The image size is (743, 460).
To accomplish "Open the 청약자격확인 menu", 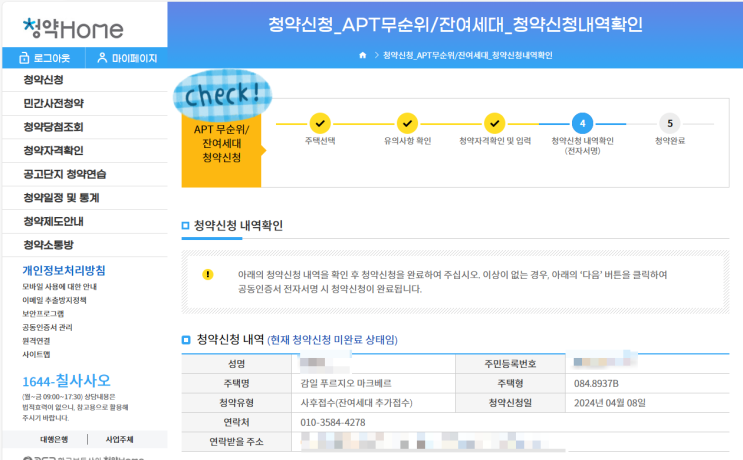I will (85, 151).
